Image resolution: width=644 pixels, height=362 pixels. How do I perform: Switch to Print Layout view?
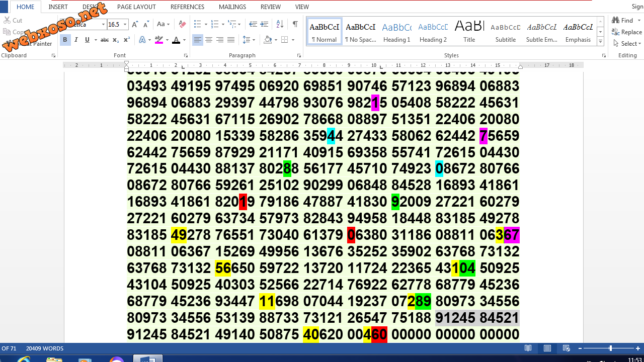pos(547,348)
